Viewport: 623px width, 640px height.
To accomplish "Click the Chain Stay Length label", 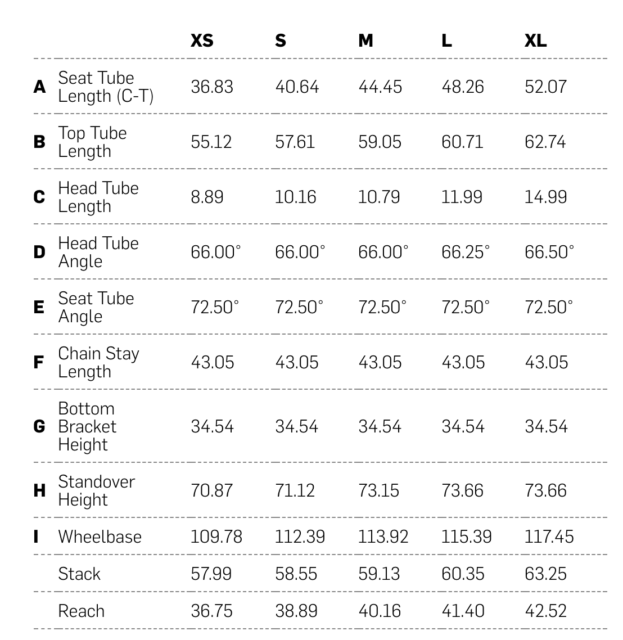I will pos(98,362).
